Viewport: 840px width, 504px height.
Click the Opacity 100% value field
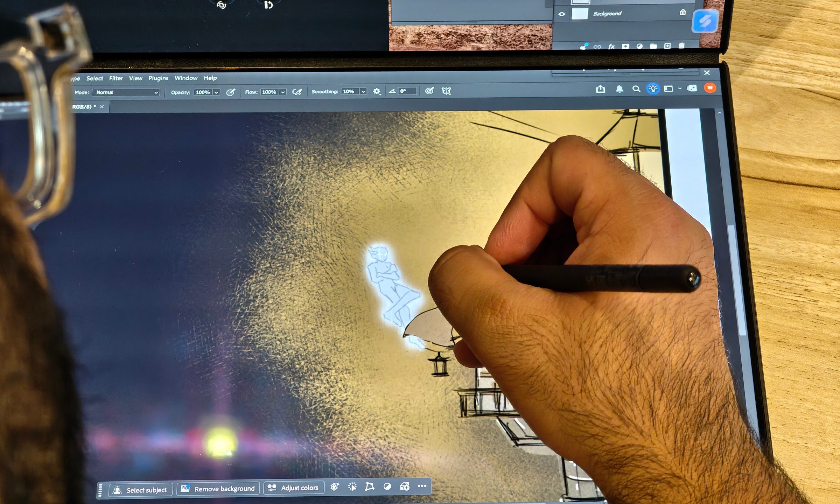coord(203,92)
